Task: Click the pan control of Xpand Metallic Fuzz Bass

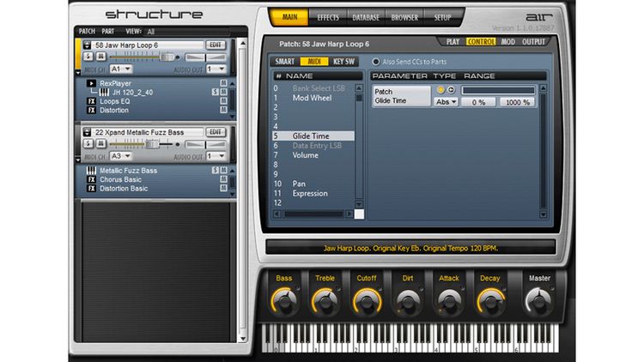Action: [205, 144]
